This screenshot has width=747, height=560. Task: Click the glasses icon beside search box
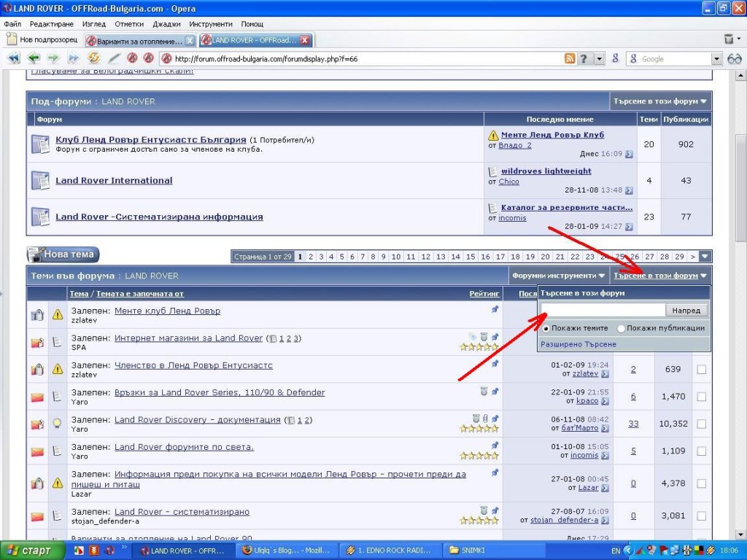coord(734,59)
